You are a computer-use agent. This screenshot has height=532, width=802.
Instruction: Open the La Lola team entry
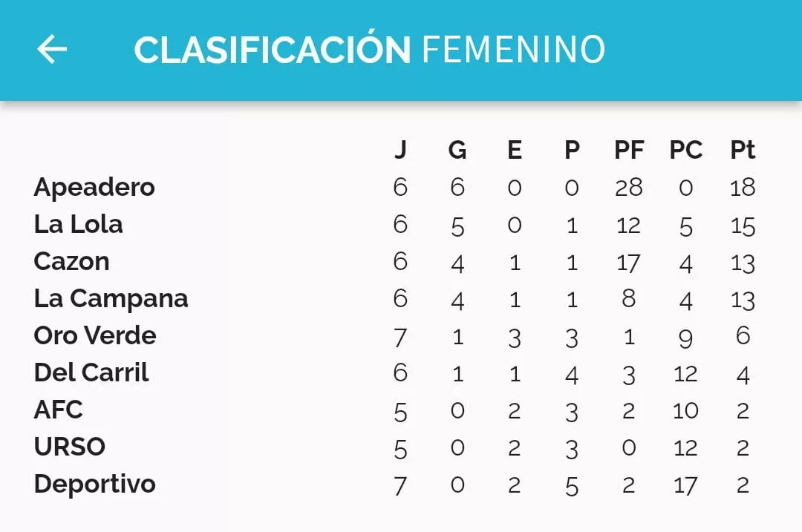tap(78, 224)
